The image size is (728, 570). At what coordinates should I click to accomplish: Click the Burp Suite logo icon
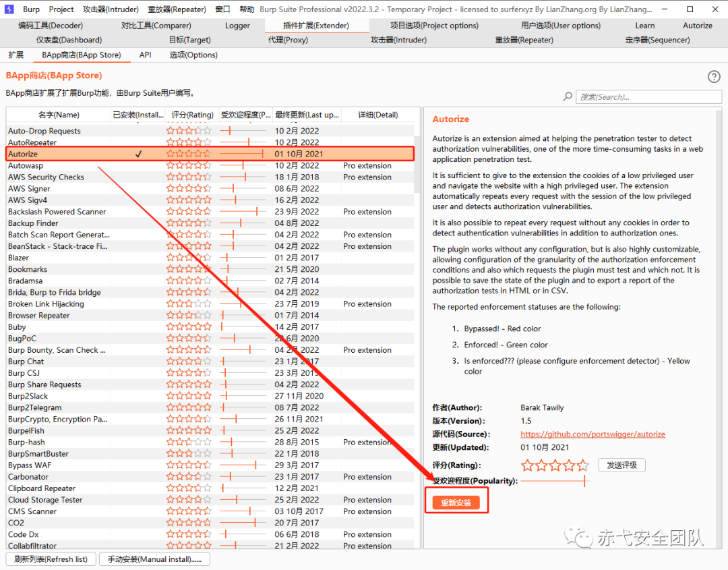(9, 9)
